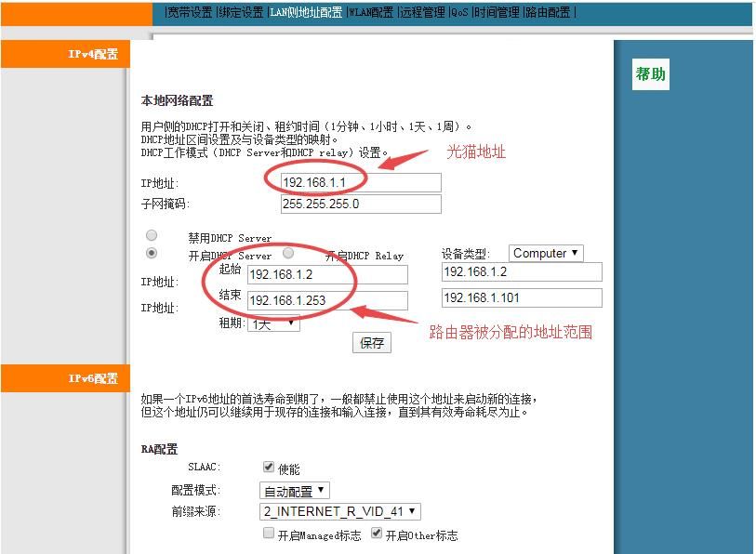Viewport: 756px width, 554px height.
Task: Select IPv4配置 in the sidebar
Action: (x=65, y=54)
